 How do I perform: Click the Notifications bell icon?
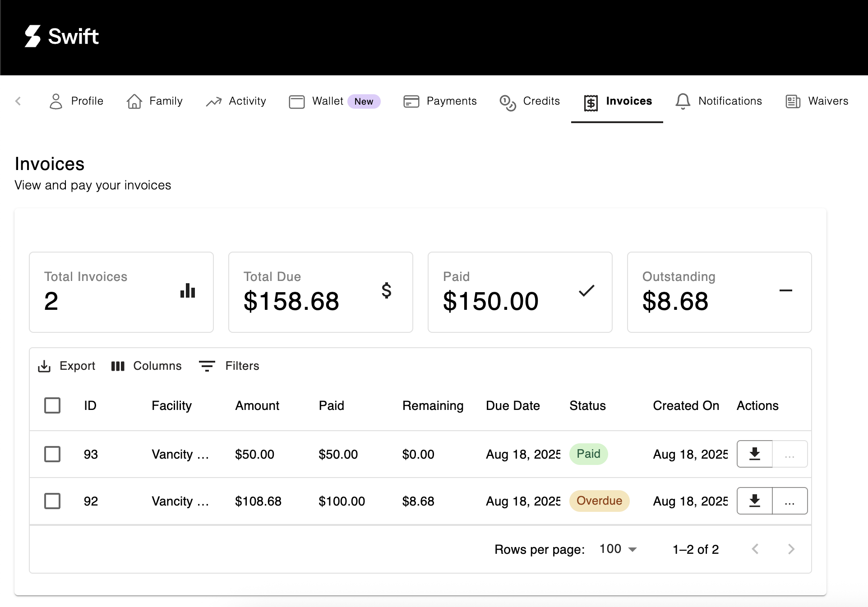683,101
